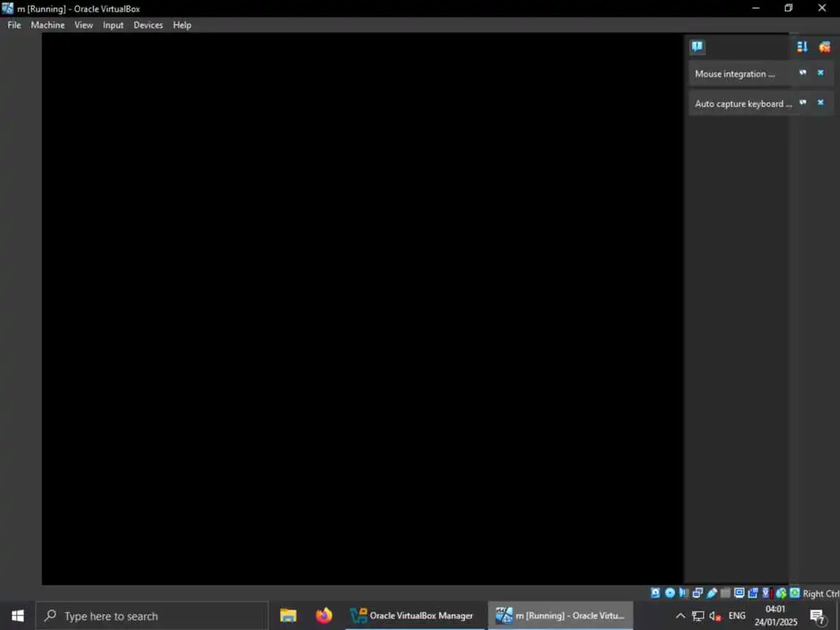Screen dimensions: 840x630
Task: Open the Windows notification center icon
Action: point(817,617)
